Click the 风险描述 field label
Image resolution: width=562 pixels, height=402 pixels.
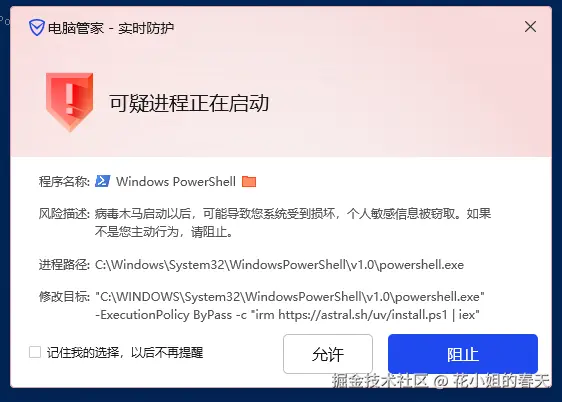click(x=64, y=214)
